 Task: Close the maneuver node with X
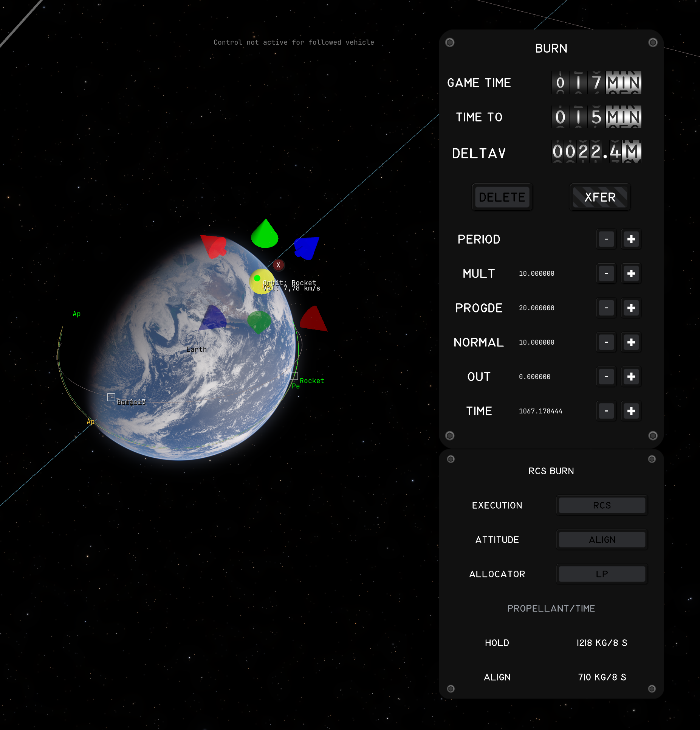279,265
